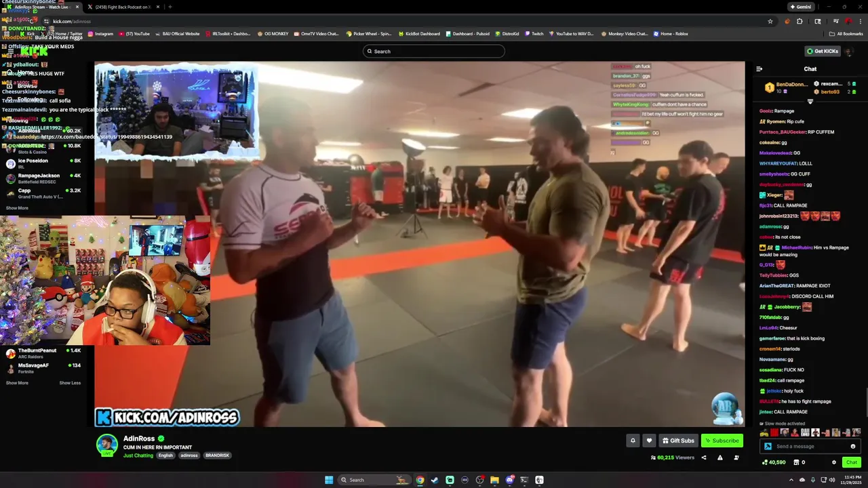Screen dimensions: 868x488
Task: Bookmark this page with star icon
Action: pos(770,21)
